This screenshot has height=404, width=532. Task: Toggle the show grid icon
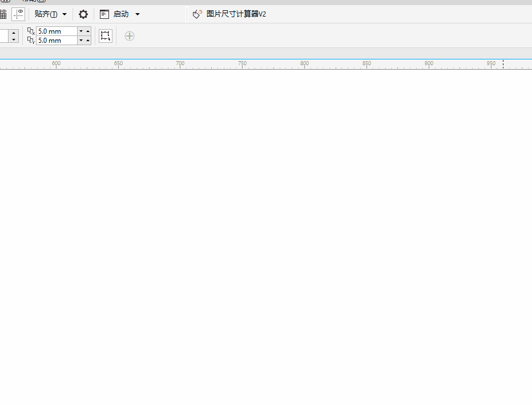coord(3,14)
